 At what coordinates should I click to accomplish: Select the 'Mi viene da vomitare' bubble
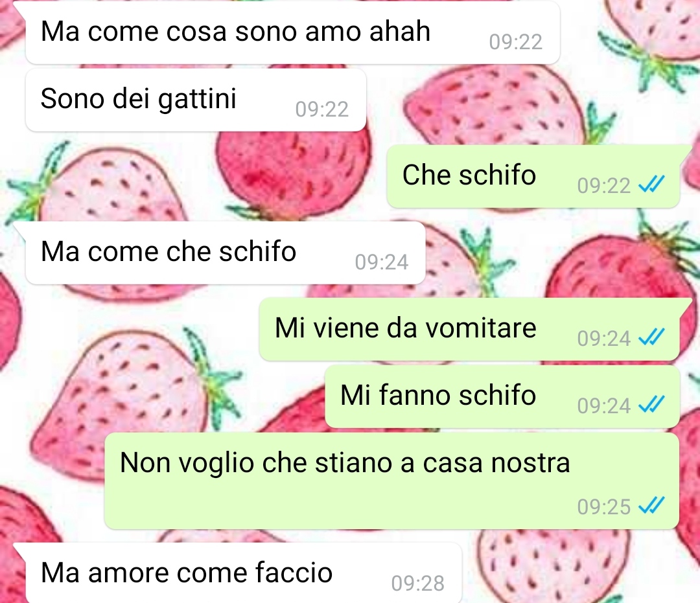[469, 329]
